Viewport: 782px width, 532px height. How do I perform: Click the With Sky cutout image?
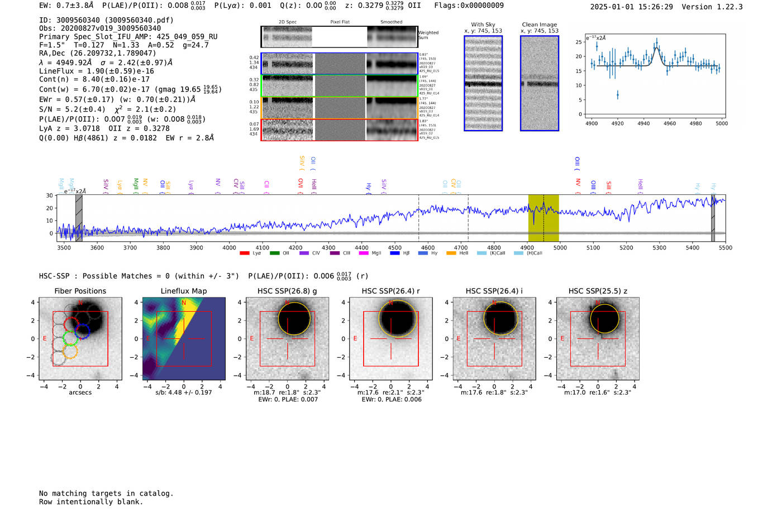click(483, 83)
